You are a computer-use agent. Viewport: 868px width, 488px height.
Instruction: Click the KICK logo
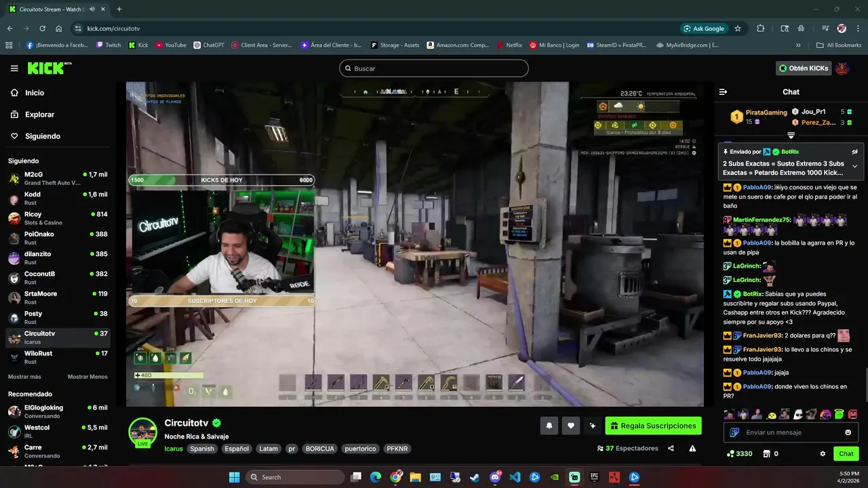49,68
